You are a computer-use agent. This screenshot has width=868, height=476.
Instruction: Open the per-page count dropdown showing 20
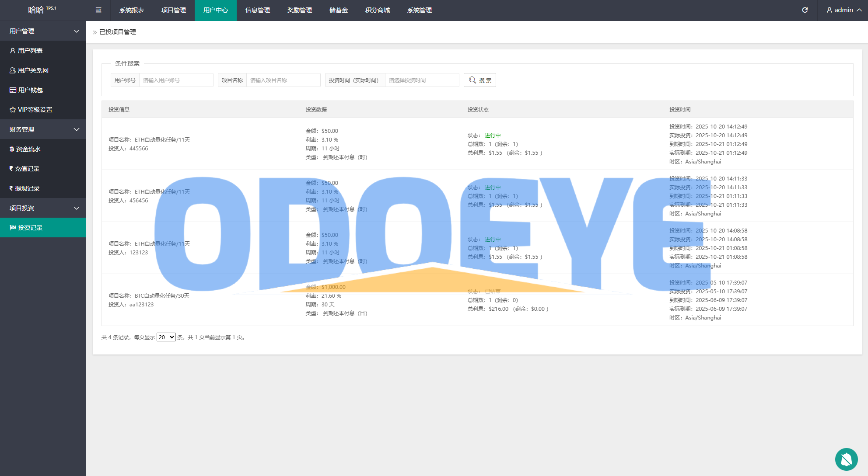click(166, 337)
